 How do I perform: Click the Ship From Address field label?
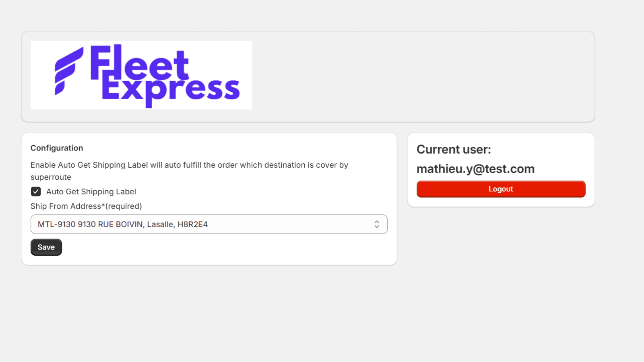[x=66, y=206]
